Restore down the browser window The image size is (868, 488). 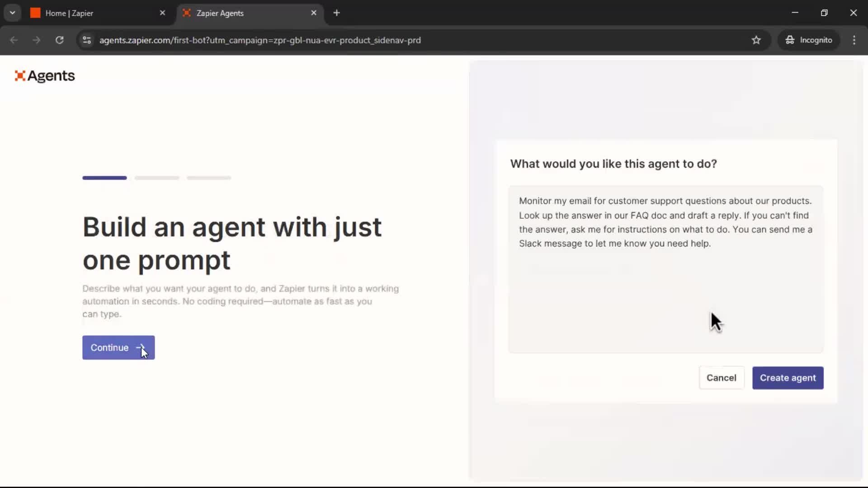click(824, 13)
